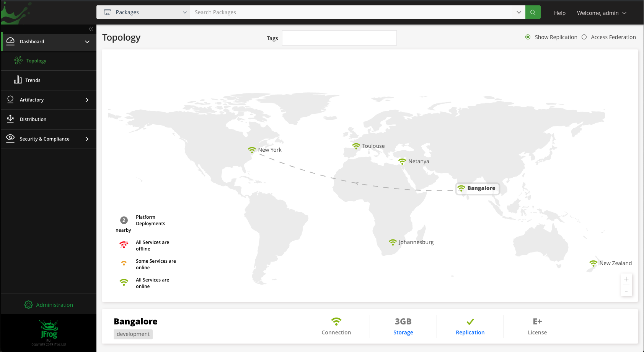The height and width of the screenshot is (352, 644).
Task: Click the Tags input field
Action: (339, 38)
